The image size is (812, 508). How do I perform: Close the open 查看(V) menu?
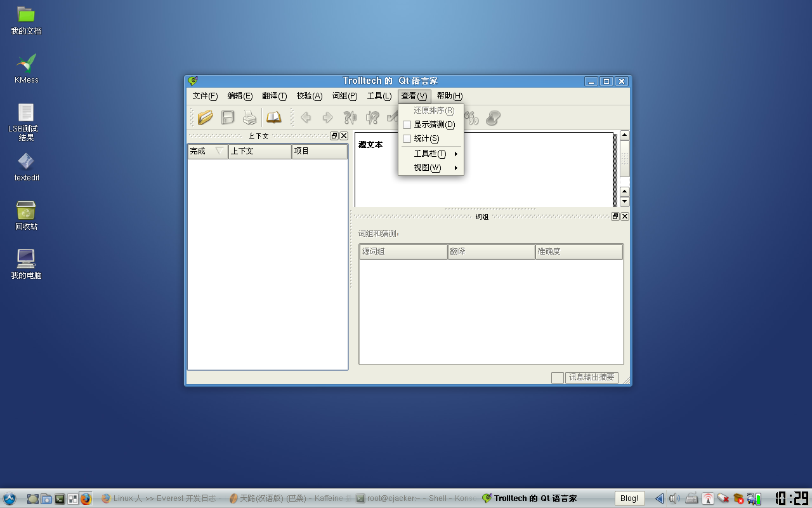[414, 96]
